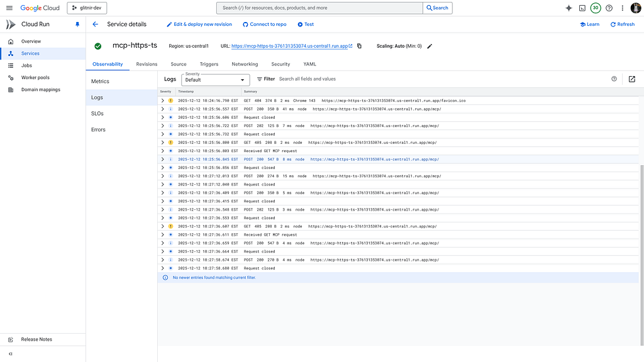The height and width of the screenshot is (362, 644).
Task: Open Release Notes in the sidebar
Action: pyautogui.click(x=43, y=339)
